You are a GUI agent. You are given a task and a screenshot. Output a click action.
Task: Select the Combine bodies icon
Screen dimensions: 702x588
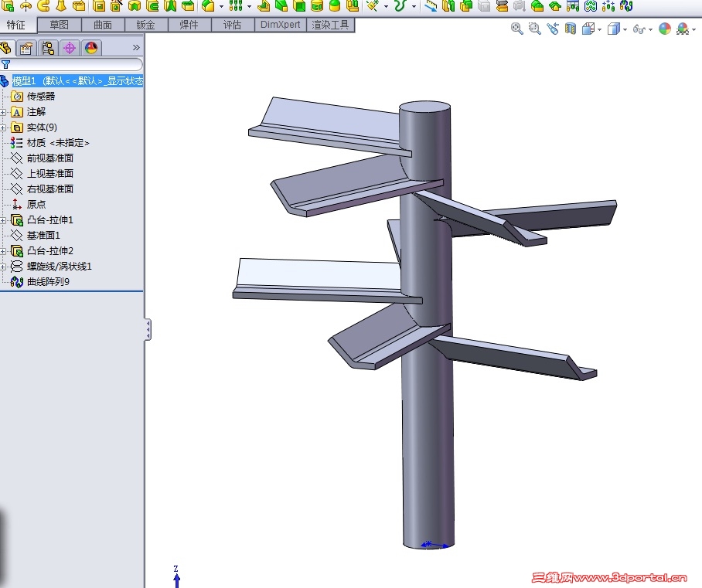click(x=466, y=6)
